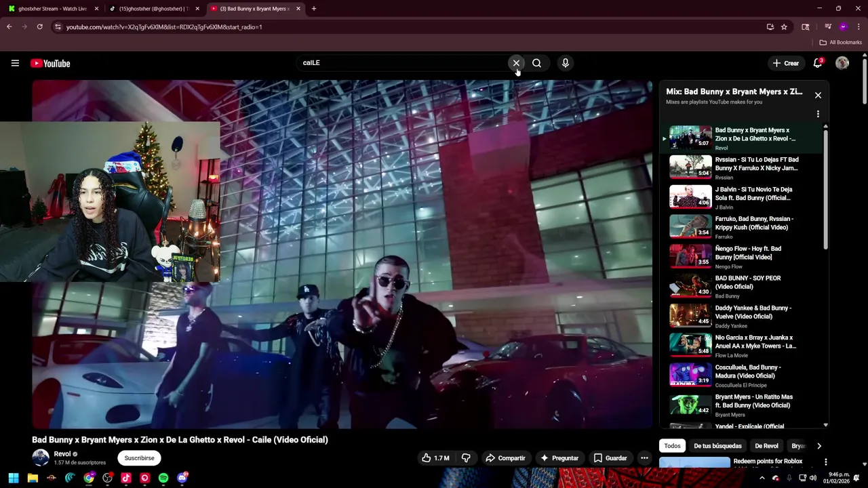Clear the search box with the X
Viewport: 868px width, 488px height.
coord(516,63)
